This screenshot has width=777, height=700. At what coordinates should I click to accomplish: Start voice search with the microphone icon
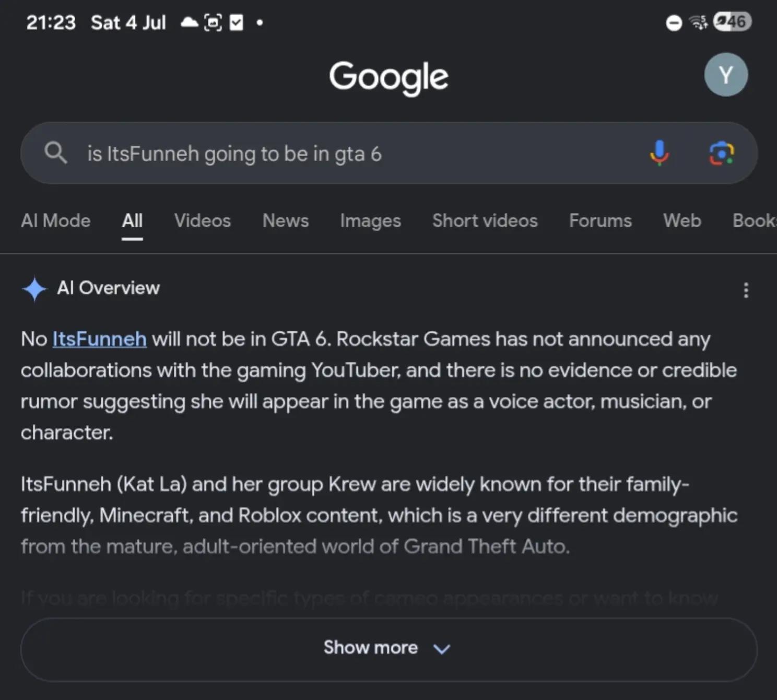tap(660, 153)
